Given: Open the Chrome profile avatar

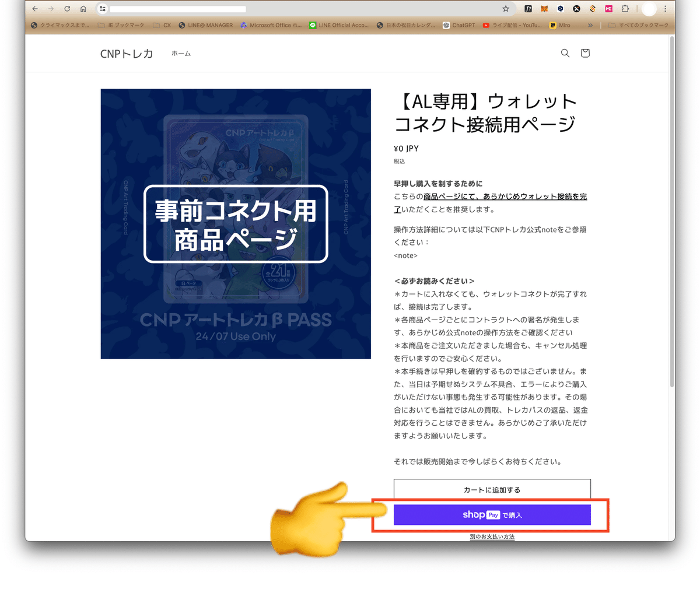Looking at the screenshot, I should pyautogui.click(x=649, y=9).
